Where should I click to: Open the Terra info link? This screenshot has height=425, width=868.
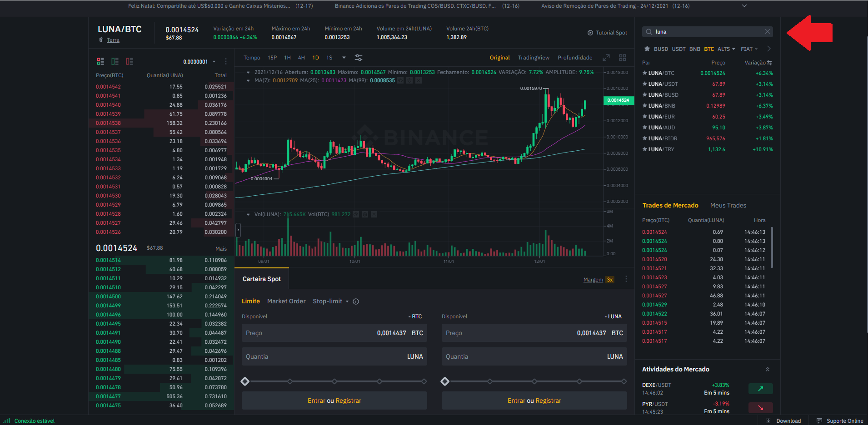coord(113,40)
